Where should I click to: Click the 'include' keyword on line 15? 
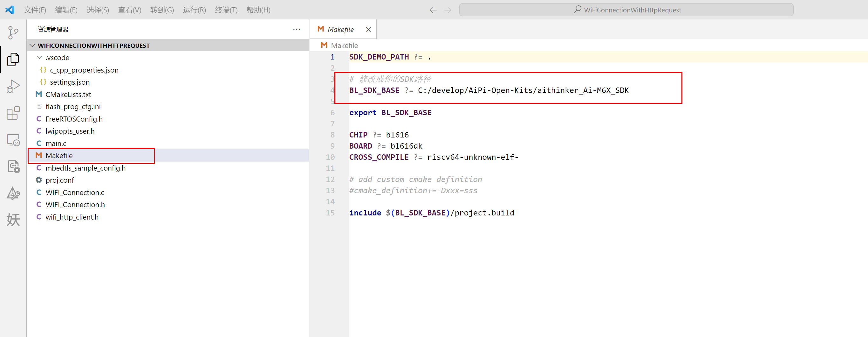pos(365,213)
